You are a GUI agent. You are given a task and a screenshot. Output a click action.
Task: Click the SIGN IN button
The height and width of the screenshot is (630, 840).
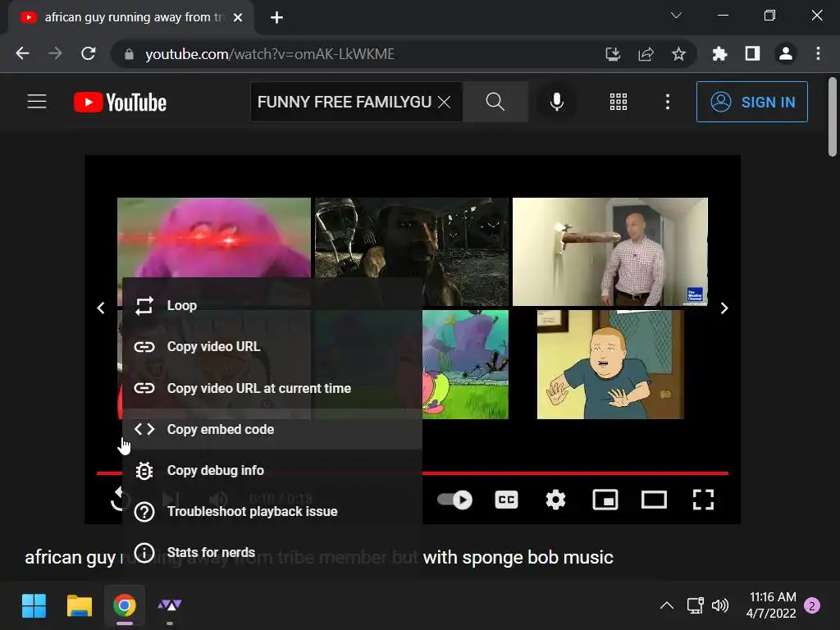tap(751, 102)
